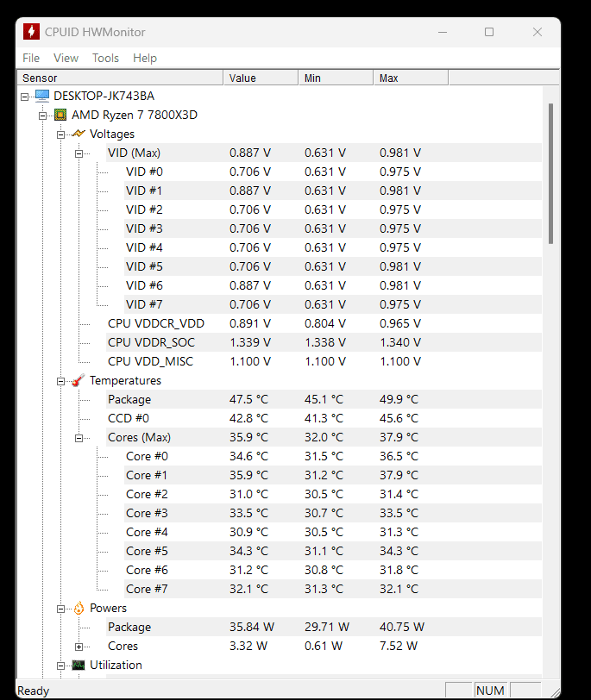Image resolution: width=591 pixels, height=700 pixels.
Task: Click the Utilization chart icon
Action: (79, 666)
